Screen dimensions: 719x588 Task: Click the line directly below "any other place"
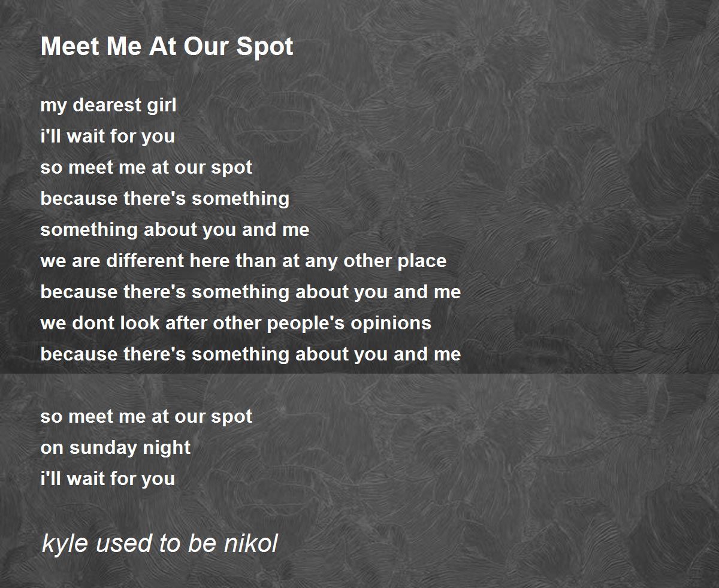pyautogui.click(x=250, y=292)
